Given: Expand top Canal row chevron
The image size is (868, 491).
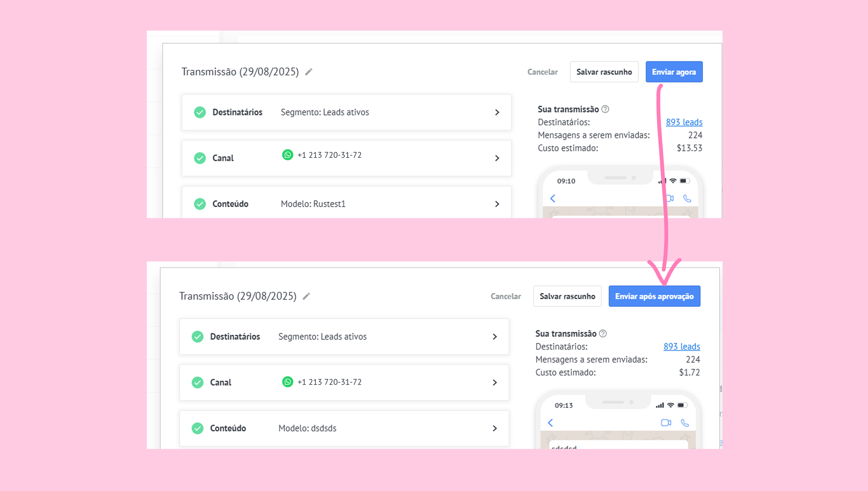Looking at the screenshot, I should pos(497,158).
